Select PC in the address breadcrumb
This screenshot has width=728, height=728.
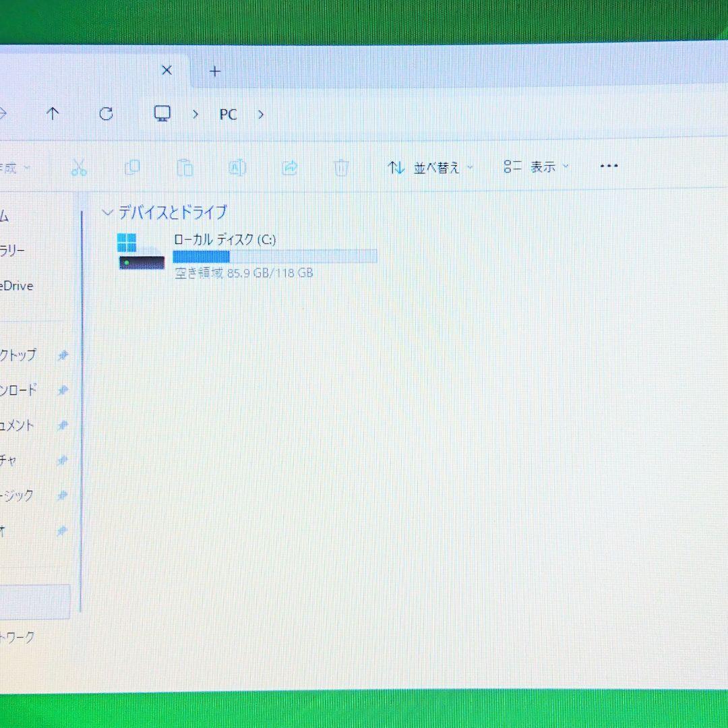coord(228,115)
